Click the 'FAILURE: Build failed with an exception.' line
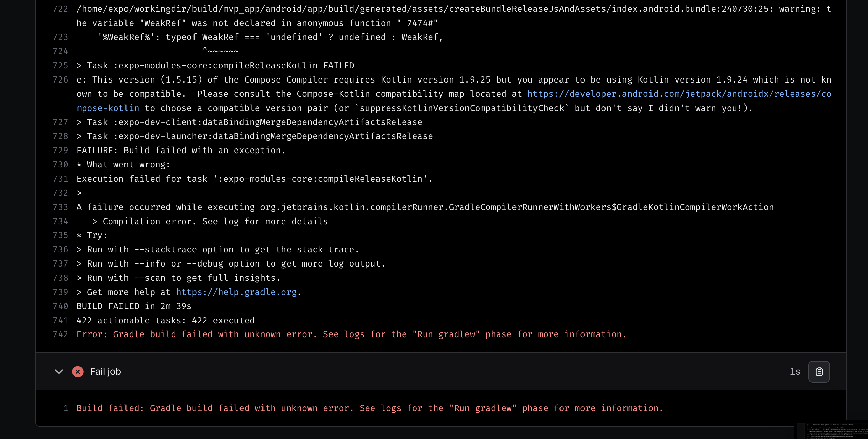868x439 pixels. pyautogui.click(x=181, y=150)
